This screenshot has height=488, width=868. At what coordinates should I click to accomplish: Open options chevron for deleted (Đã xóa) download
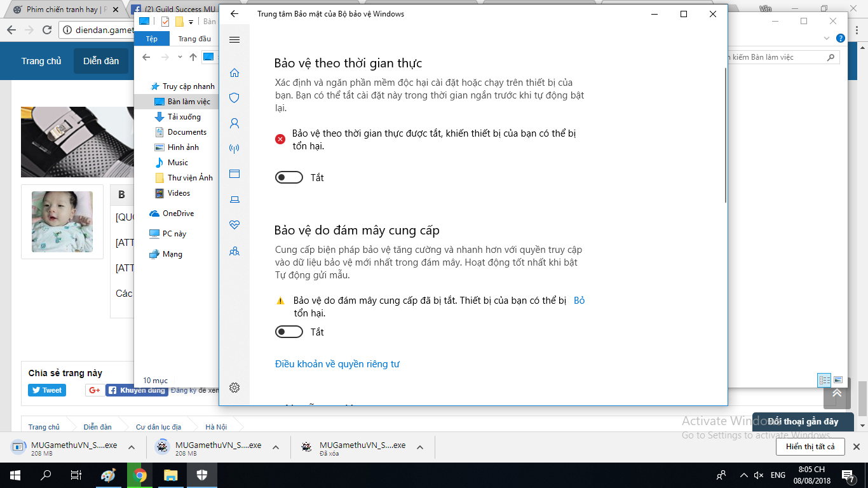point(420,447)
